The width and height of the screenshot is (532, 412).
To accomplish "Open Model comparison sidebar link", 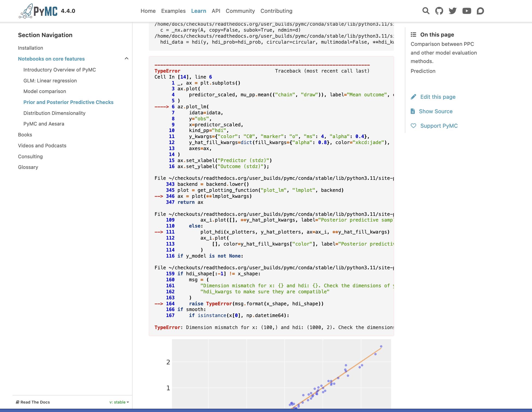I will tap(45, 91).
